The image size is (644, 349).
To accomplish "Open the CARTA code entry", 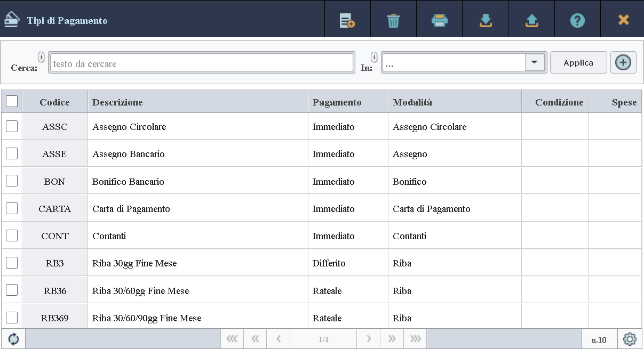I will coord(54,209).
